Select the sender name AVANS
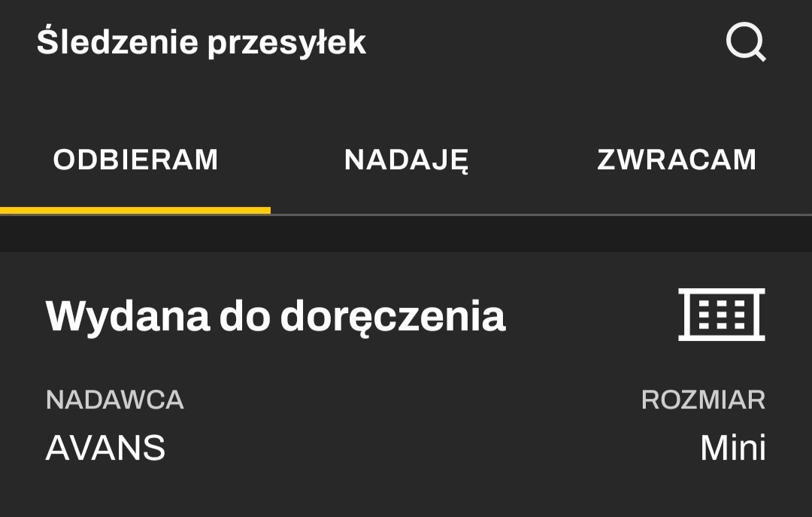The width and height of the screenshot is (812, 517). pyautogui.click(x=105, y=448)
